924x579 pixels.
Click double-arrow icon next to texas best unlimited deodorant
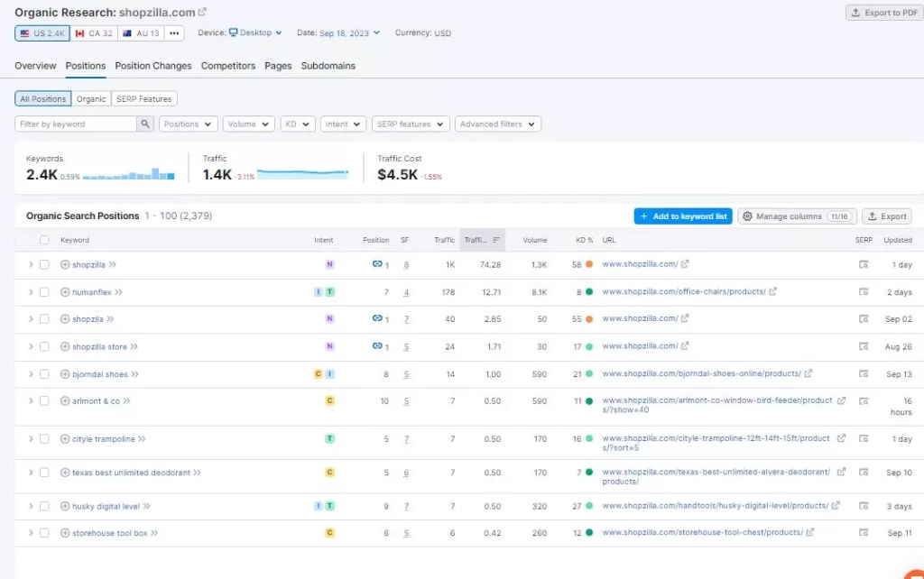coord(197,473)
